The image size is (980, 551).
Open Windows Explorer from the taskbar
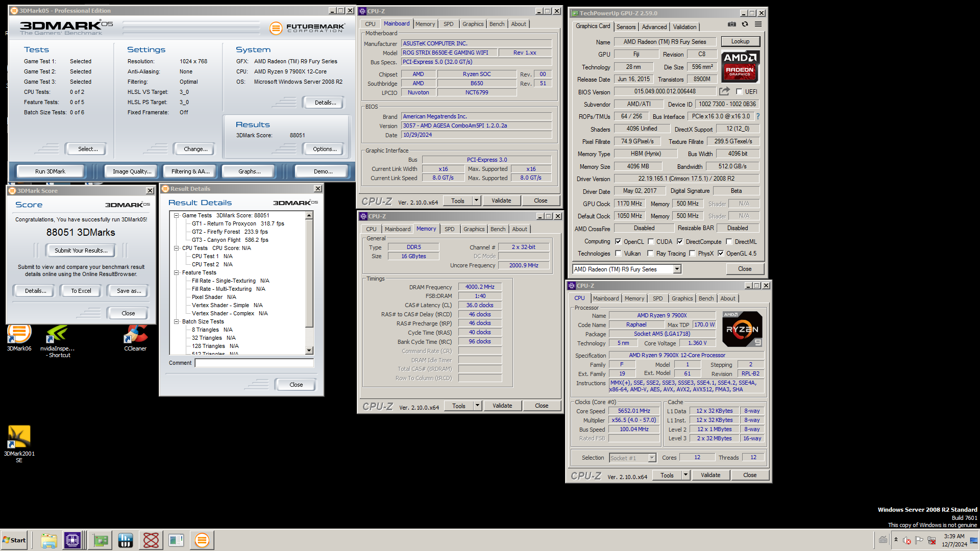(x=49, y=540)
